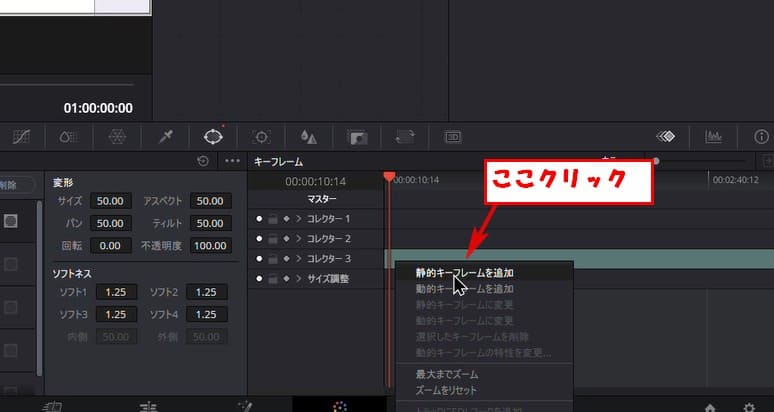Open the Curves palette icon
This screenshot has width=774, height=412.
pos(22,137)
